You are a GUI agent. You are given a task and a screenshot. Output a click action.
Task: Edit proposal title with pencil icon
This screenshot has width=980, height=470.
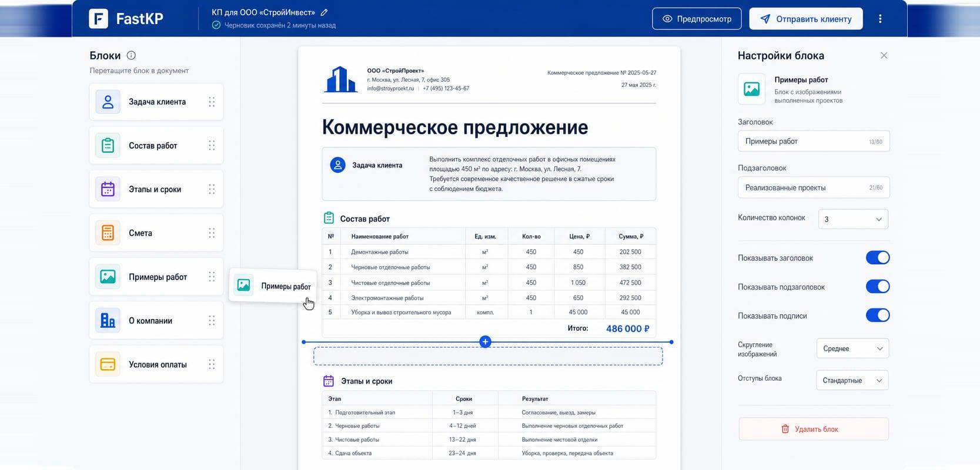(x=324, y=12)
